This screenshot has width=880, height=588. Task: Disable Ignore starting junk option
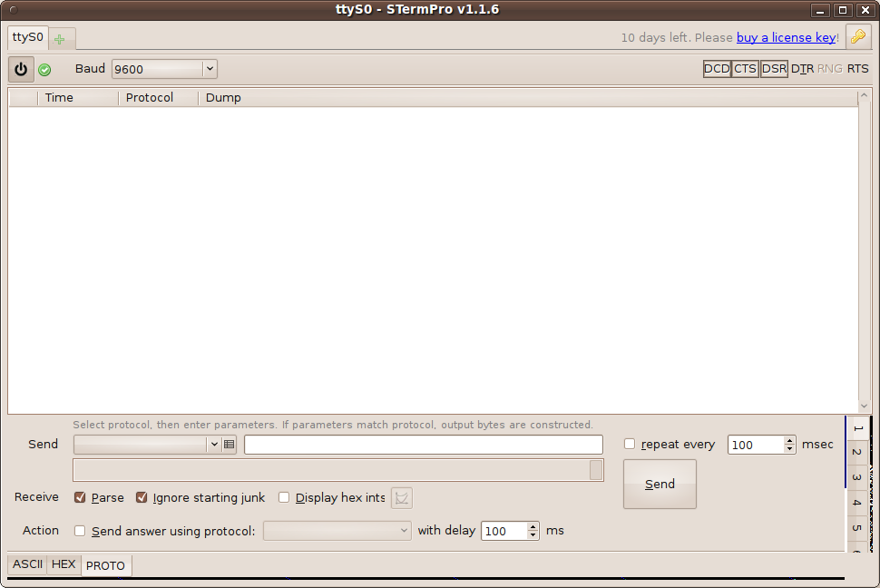(142, 497)
